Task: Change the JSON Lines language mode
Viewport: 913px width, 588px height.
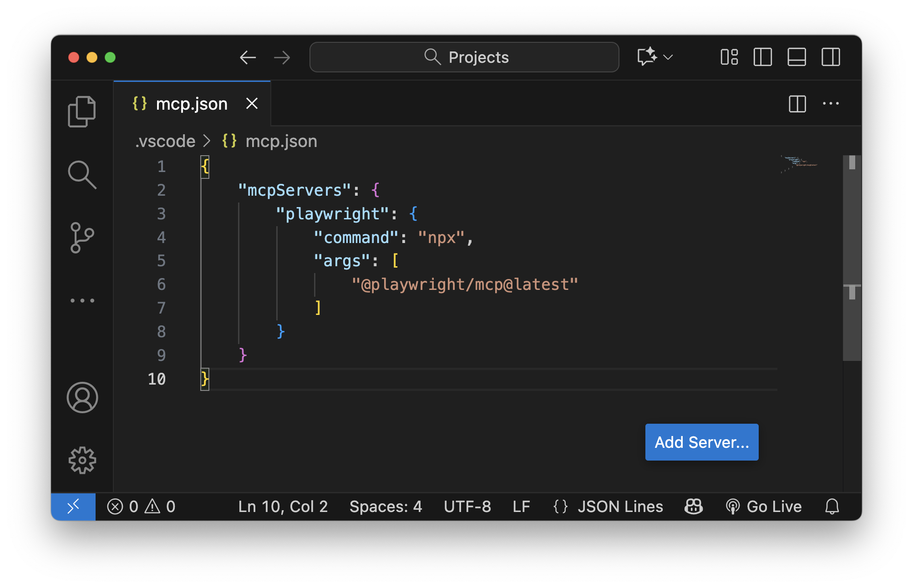Action: click(x=620, y=507)
